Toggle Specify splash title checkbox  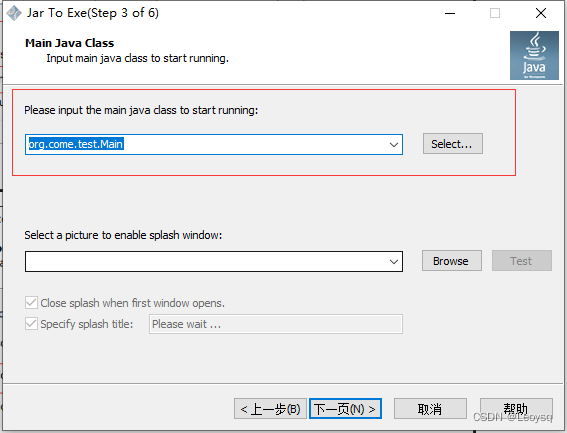coord(31,323)
